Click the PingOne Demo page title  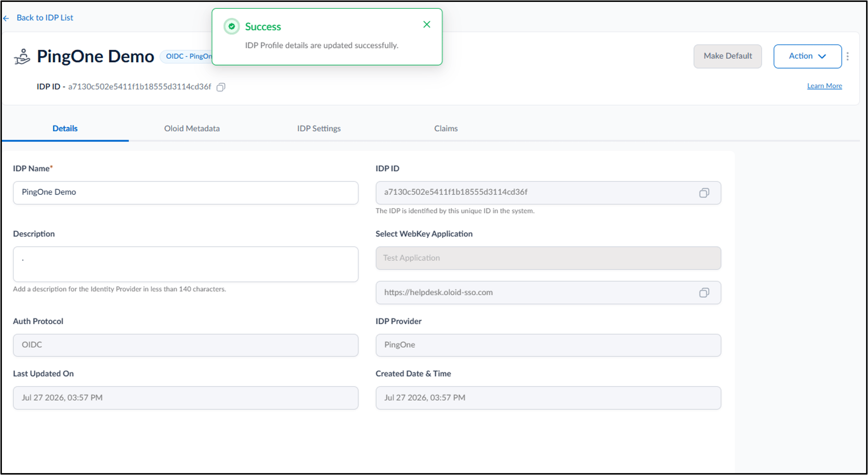pyautogui.click(x=96, y=56)
